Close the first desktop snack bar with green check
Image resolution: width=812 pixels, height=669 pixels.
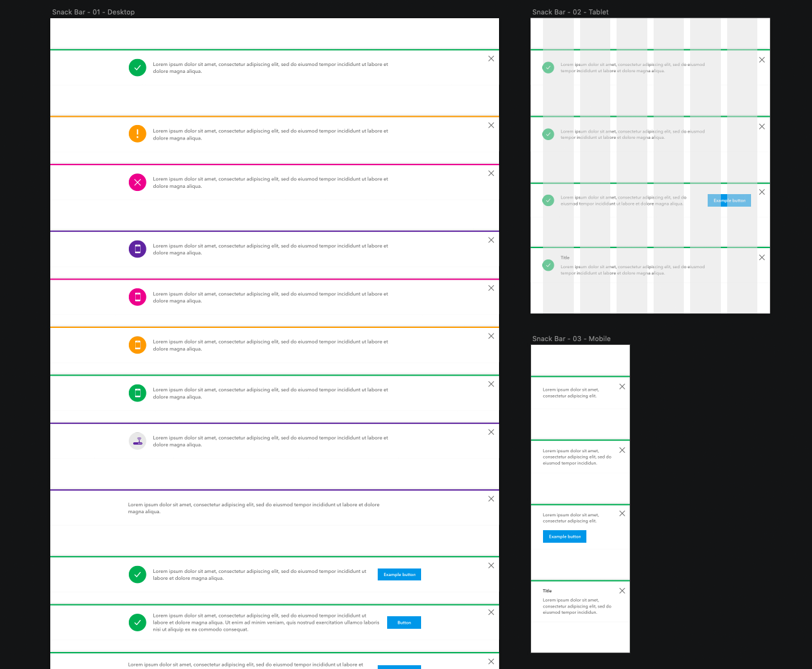pos(491,58)
